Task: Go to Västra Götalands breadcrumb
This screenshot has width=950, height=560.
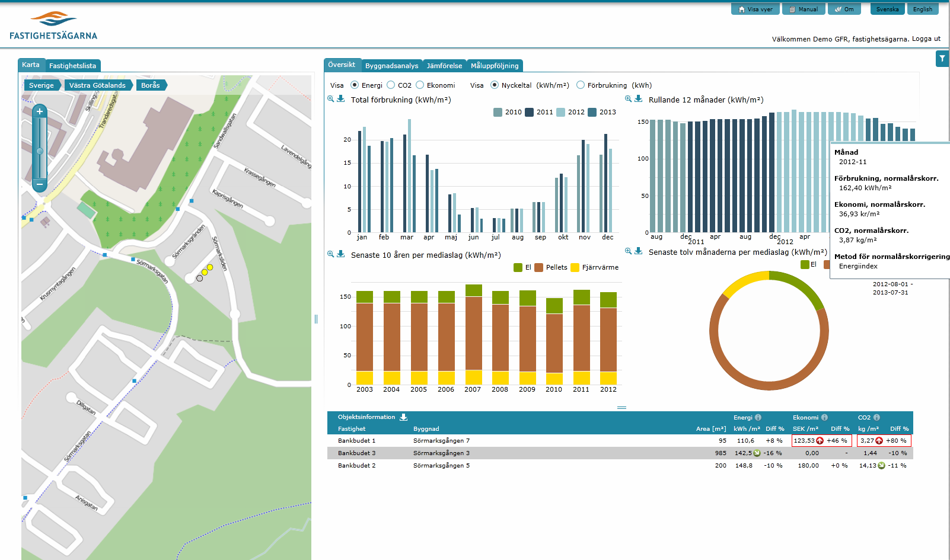Action: coord(98,85)
